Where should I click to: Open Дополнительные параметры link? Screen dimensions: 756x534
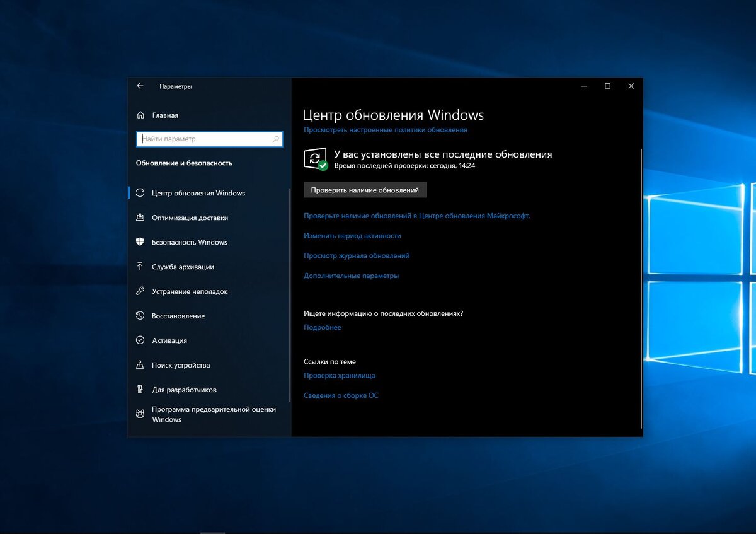tap(351, 276)
